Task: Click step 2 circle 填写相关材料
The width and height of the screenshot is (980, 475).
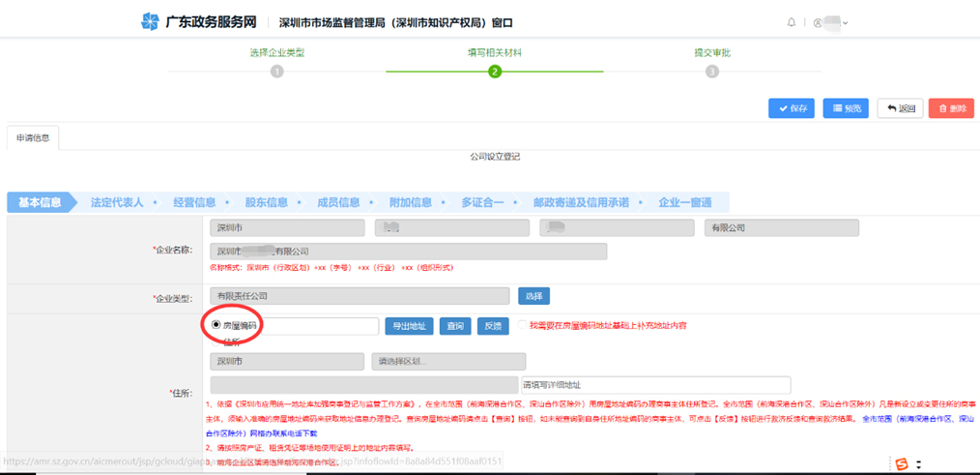Action: (495, 71)
